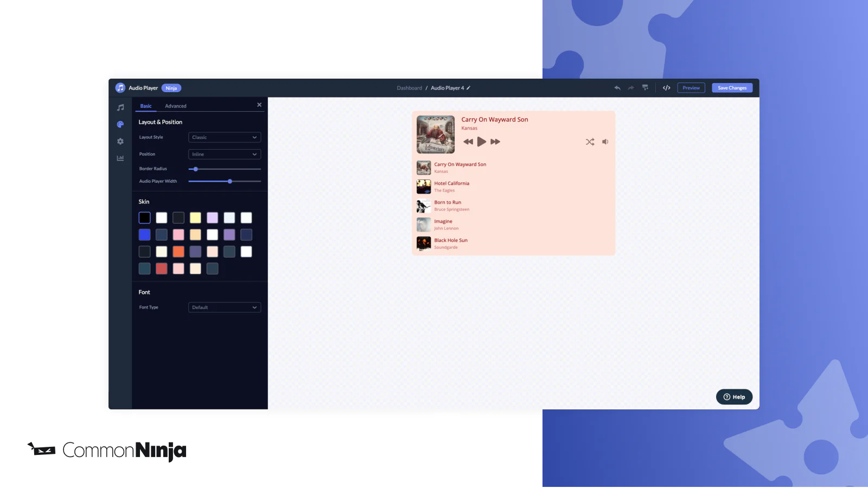Edit the Audio Player 4 name pencil

coord(469,88)
